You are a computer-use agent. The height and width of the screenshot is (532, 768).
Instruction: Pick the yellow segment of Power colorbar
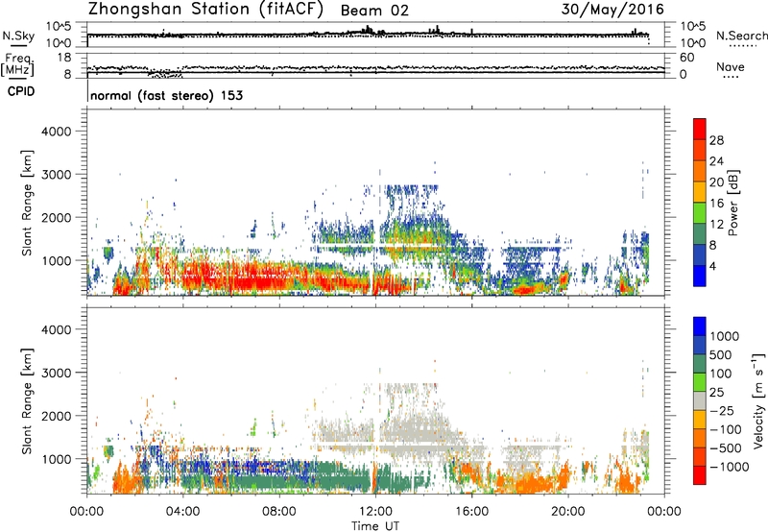pyautogui.click(x=700, y=192)
